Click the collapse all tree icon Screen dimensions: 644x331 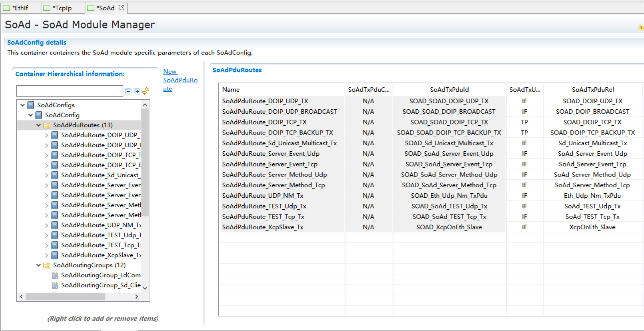click(128, 91)
